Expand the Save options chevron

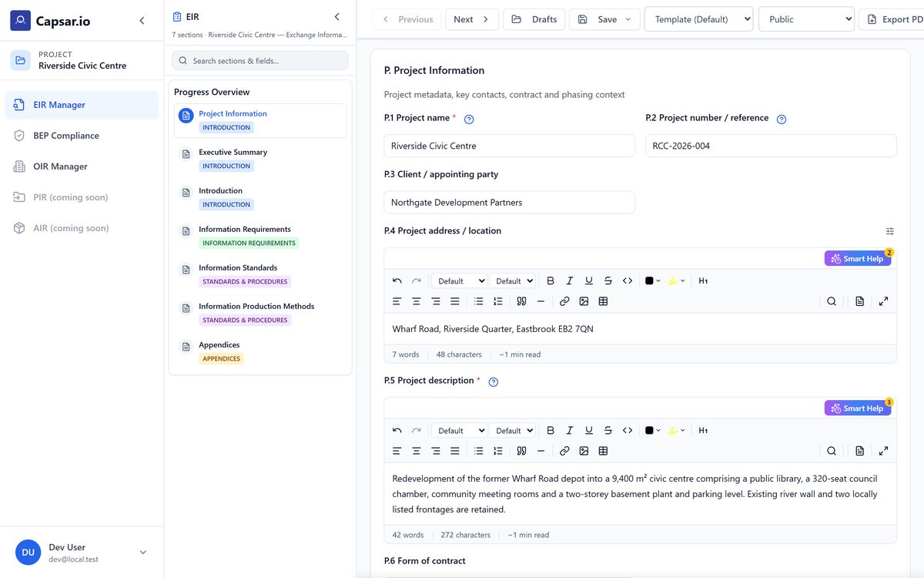(x=628, y=19)
